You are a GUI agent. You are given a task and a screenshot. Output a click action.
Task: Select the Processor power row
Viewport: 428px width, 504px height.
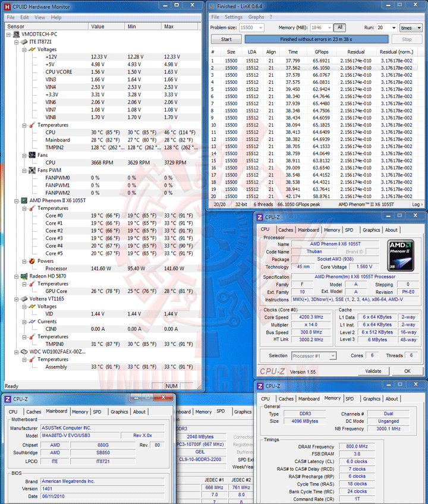(x=122, y=269)
